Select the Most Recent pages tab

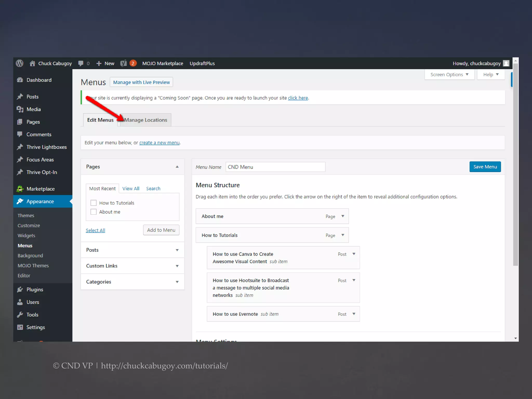(102, 189)
